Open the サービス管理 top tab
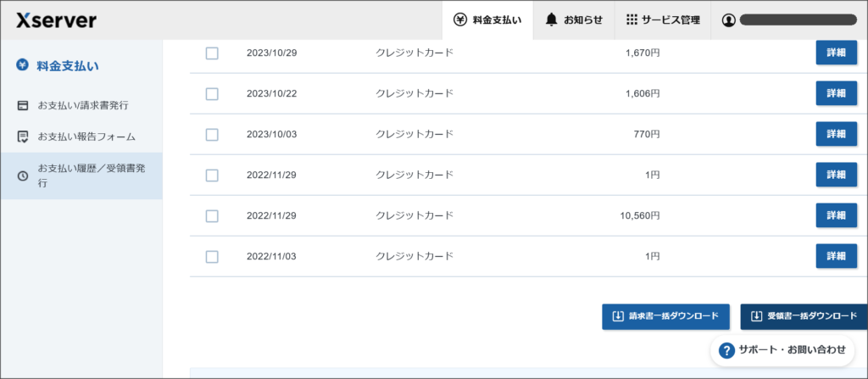The width and height of the screenshot is (868, 379). 663,20
